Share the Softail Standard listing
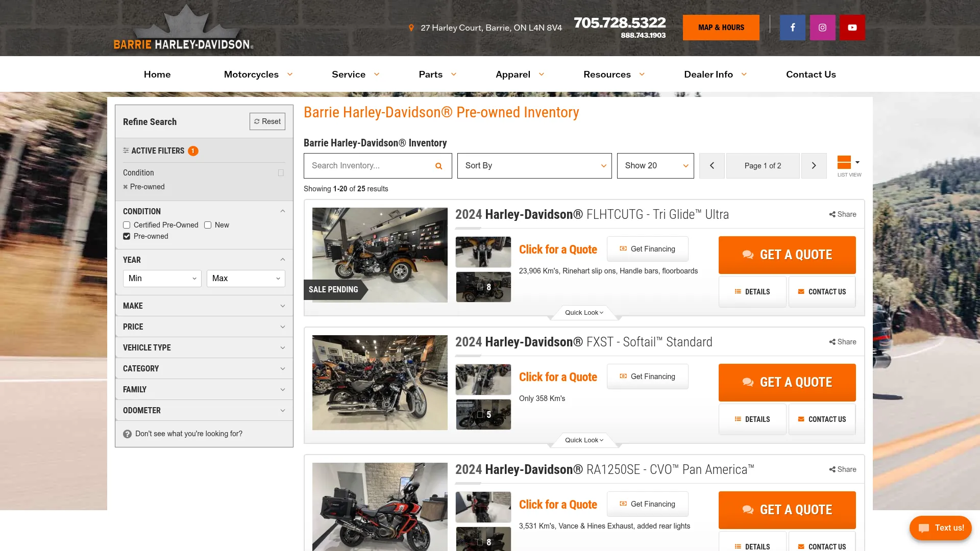The height and width of the screenshot is (551, 980). coord(843,342)
